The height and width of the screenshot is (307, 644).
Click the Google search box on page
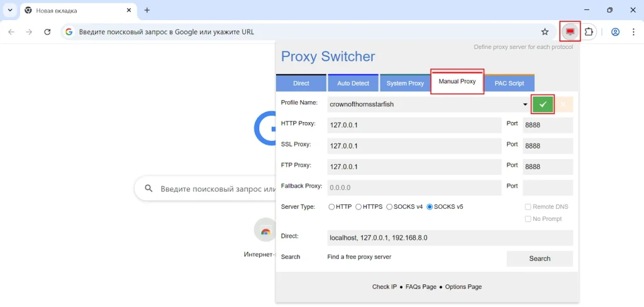tap(206, 189)
